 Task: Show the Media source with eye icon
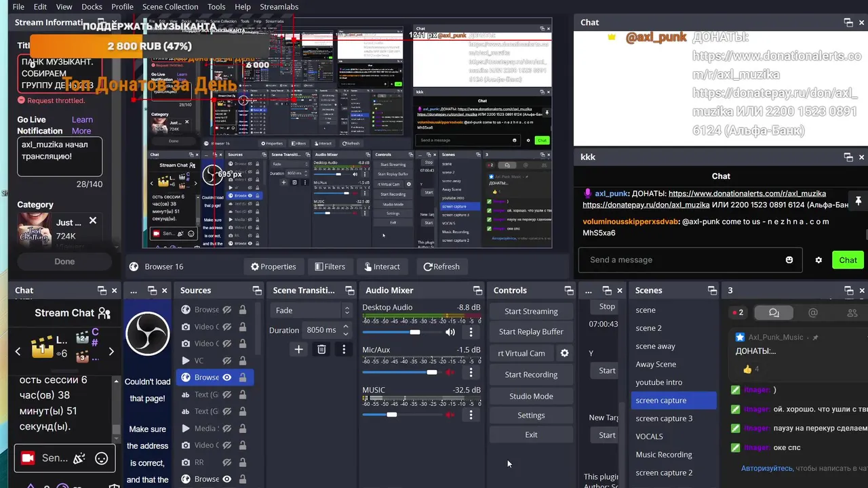(227, 428)
